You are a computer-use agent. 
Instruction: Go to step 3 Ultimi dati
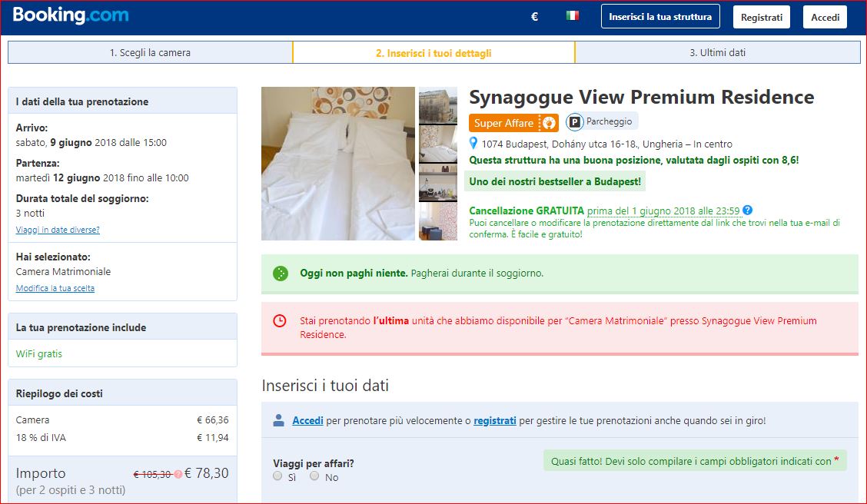click(718, 52)
